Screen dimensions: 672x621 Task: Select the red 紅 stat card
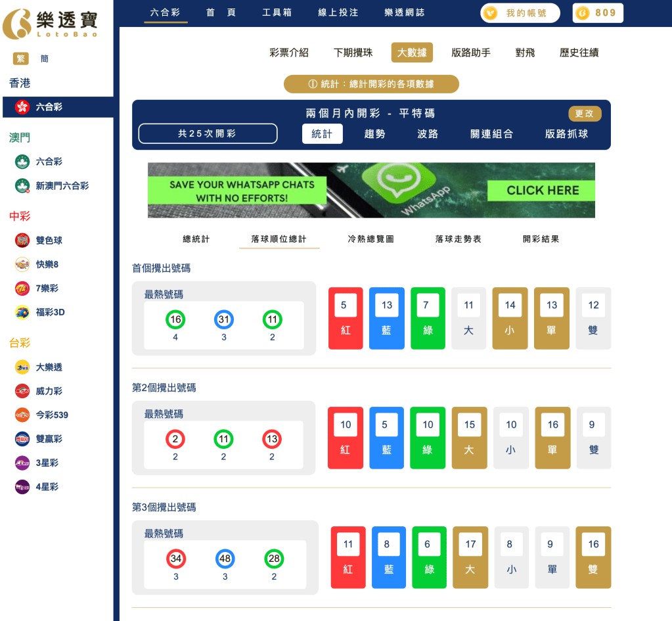tap(346, 318)
